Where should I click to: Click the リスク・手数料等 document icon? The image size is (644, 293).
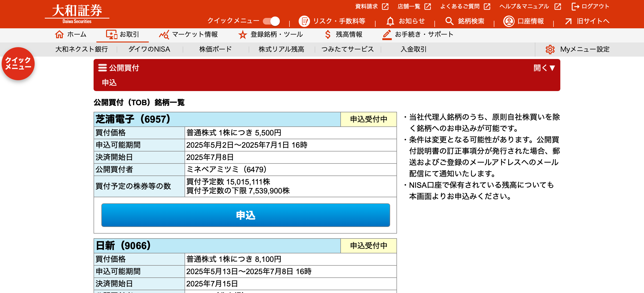(304, 21)
